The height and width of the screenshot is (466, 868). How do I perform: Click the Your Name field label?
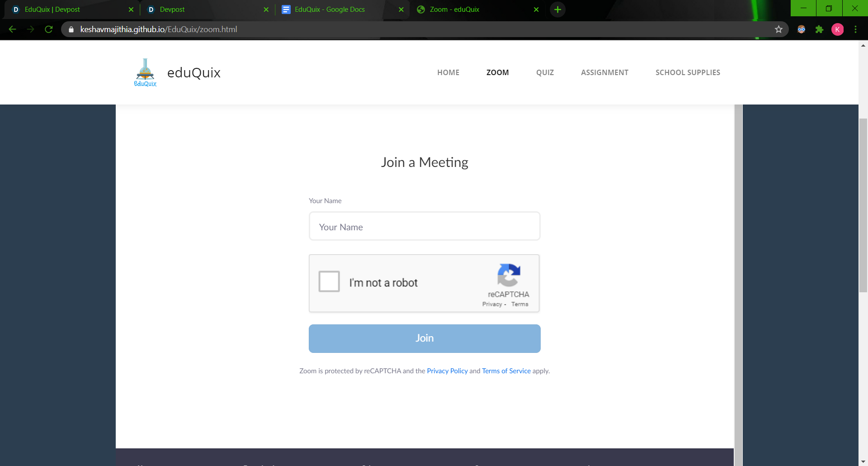point(325,201)
